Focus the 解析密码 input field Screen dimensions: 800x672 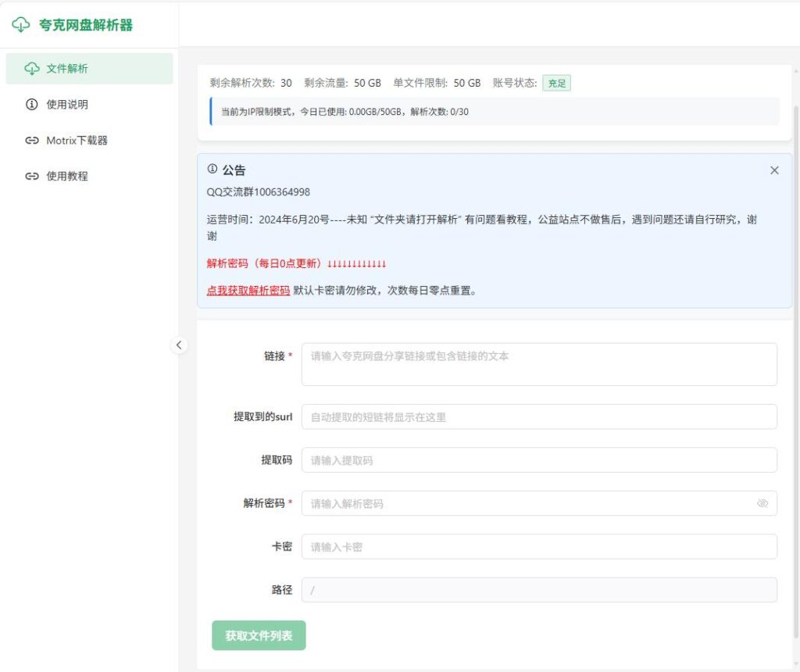point(539,504)
